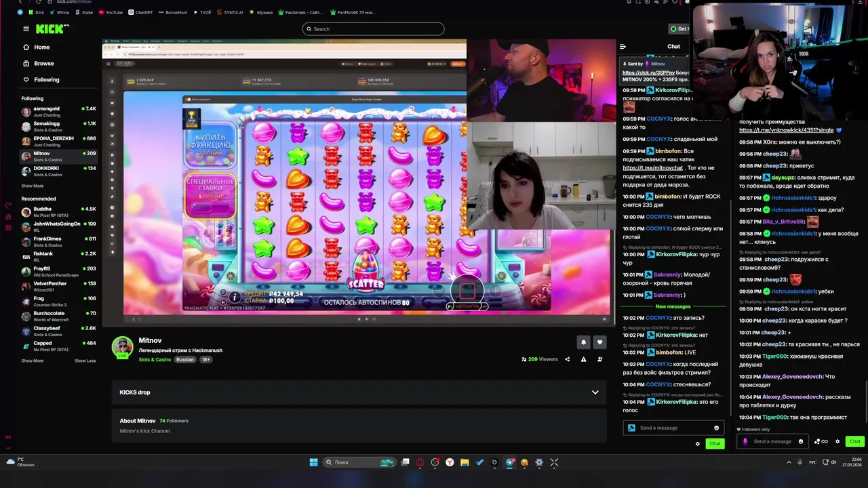The height and width of the screenshot is (488, 868).
Task: Click the YouTube bookmark
Action: tap(111, 12)
